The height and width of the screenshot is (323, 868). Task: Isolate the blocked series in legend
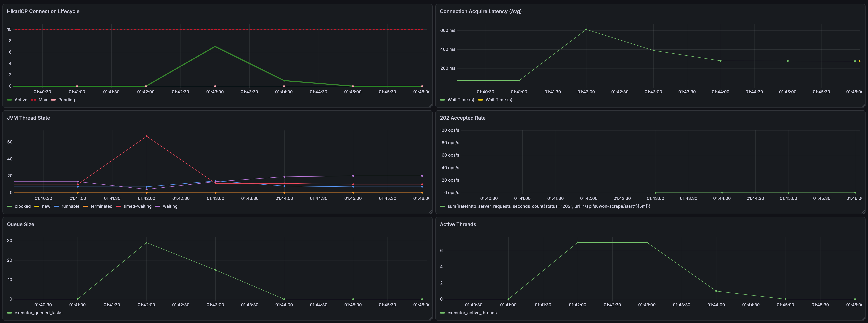[x=22, y=206]
